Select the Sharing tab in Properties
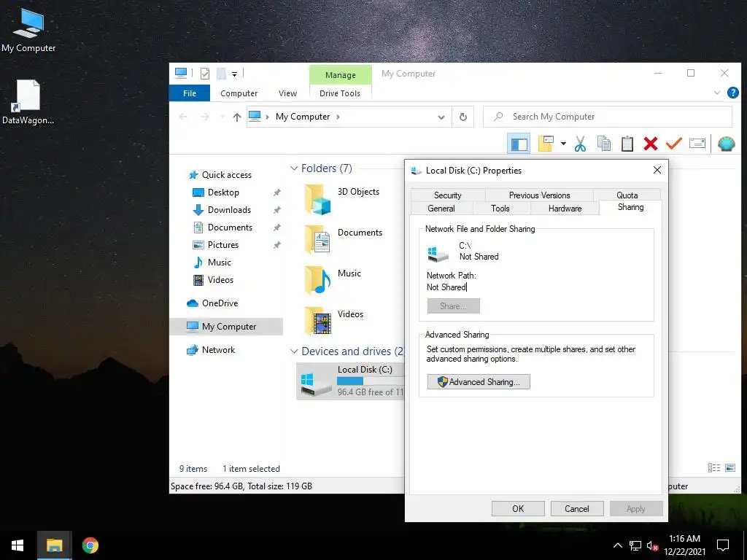Viewport: 747px width, 560px height. pos(630,207)
